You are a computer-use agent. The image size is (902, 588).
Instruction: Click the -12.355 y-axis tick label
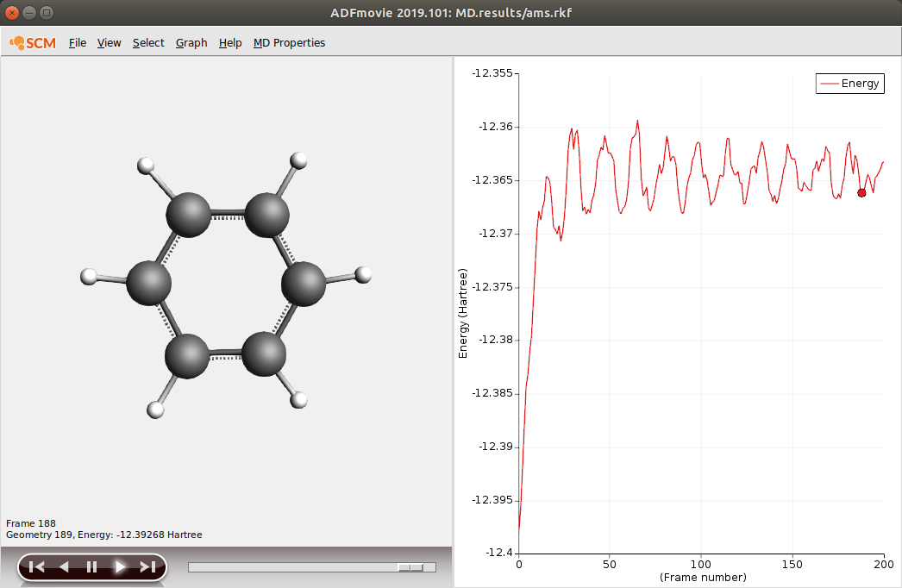[x=492, y=73]
